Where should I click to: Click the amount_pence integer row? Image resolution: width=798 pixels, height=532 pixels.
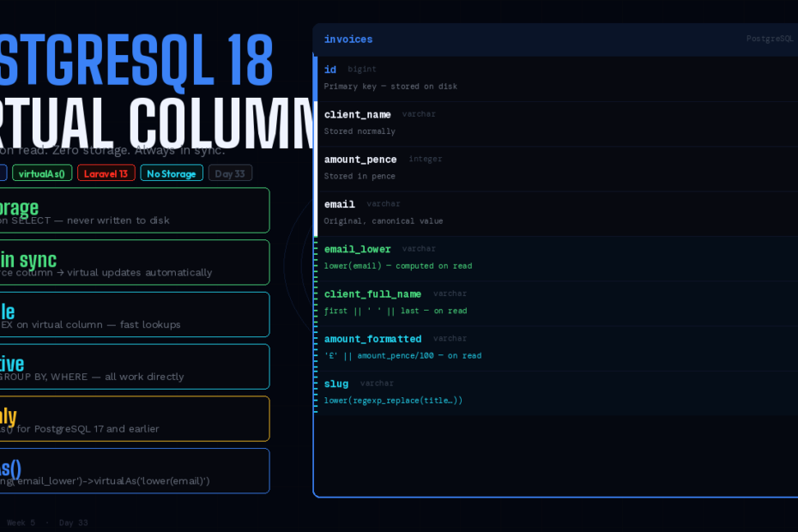pos(556,167)
